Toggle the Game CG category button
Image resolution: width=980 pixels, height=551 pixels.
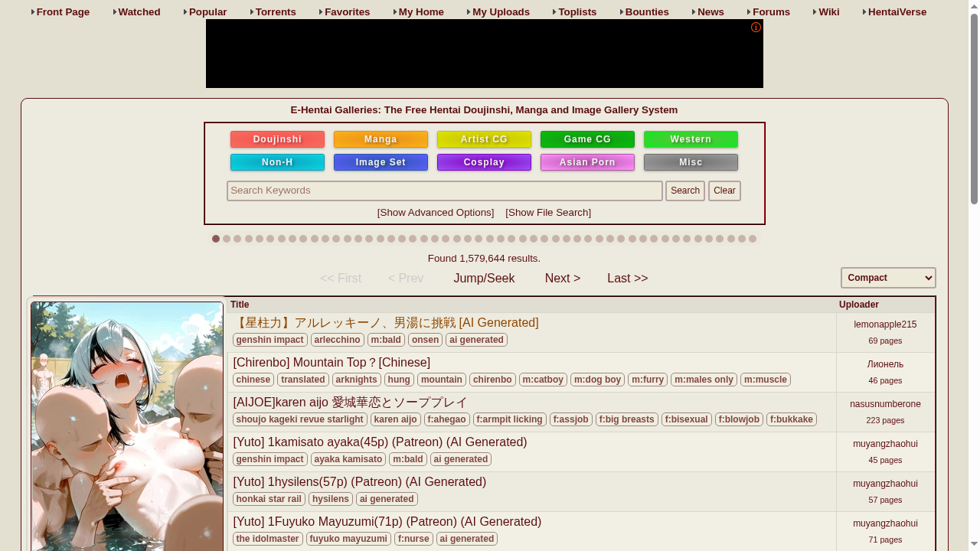587,139
